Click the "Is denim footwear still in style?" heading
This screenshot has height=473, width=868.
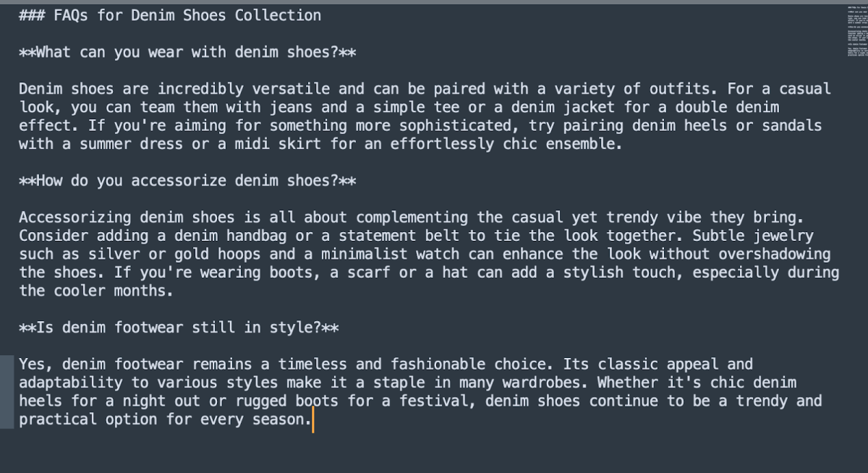click(x=179, y=328)
